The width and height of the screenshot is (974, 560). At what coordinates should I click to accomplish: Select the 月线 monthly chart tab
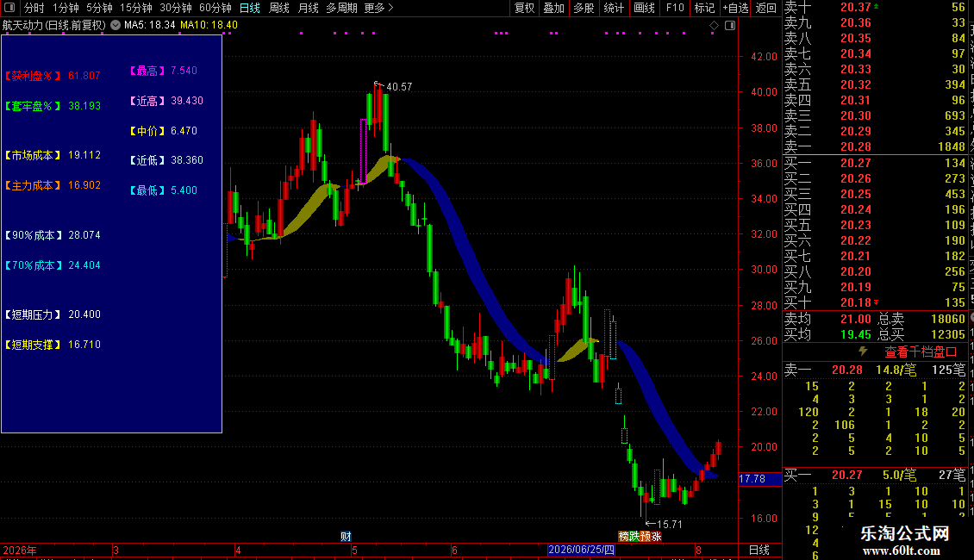[x=308, y=8]
